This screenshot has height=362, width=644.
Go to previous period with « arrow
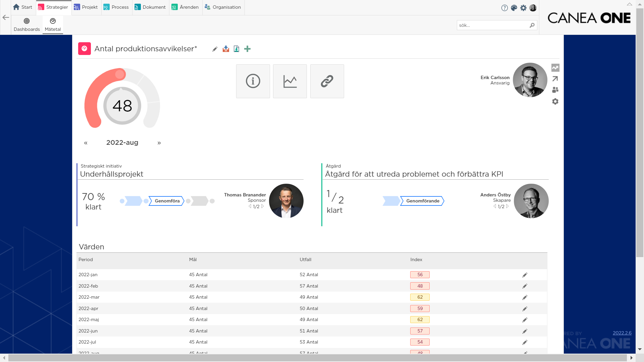point(86,143)
